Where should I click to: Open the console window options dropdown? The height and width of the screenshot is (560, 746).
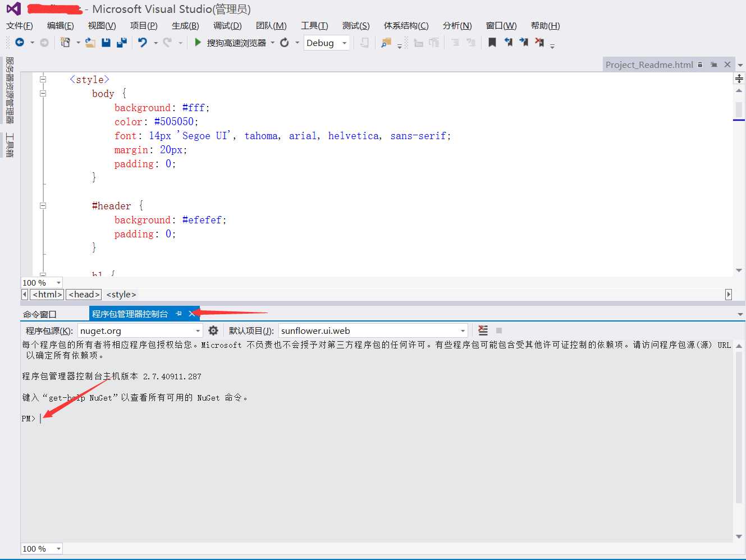pos(740,314)
